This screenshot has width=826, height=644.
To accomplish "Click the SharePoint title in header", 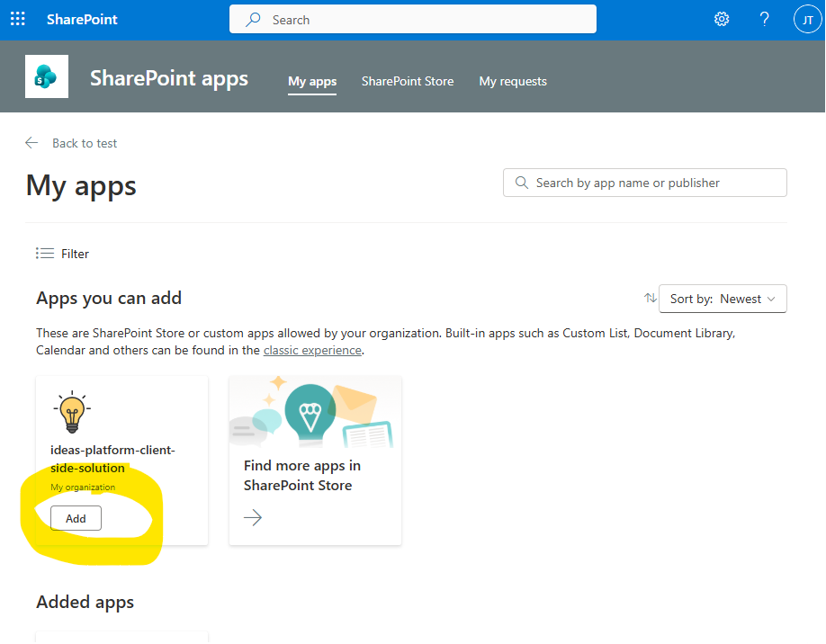I will [82, 19].
